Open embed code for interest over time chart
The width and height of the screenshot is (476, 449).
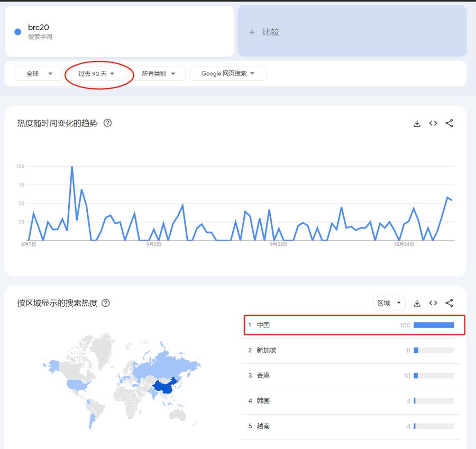433,123
